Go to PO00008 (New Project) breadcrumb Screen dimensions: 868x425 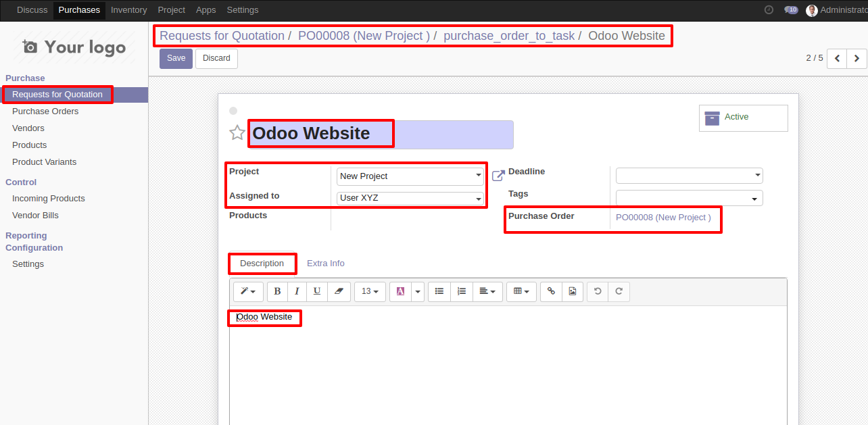(x=364, y=36)
